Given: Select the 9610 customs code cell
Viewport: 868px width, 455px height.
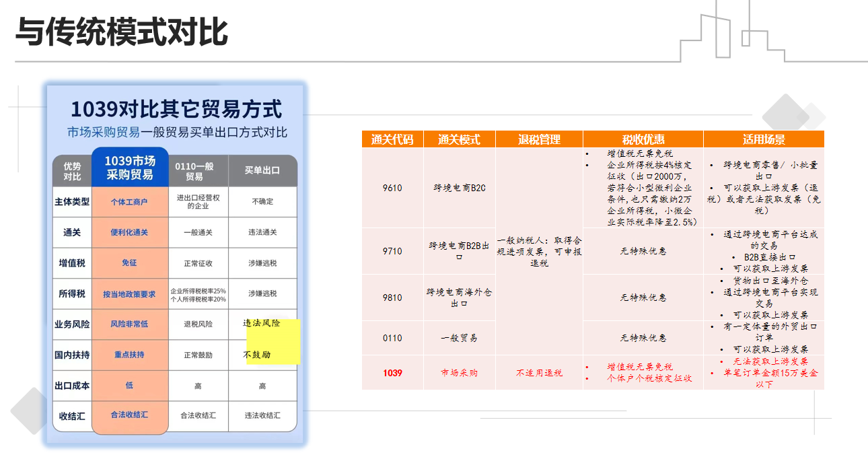Looking at the screenshot, I should [392, 188].
